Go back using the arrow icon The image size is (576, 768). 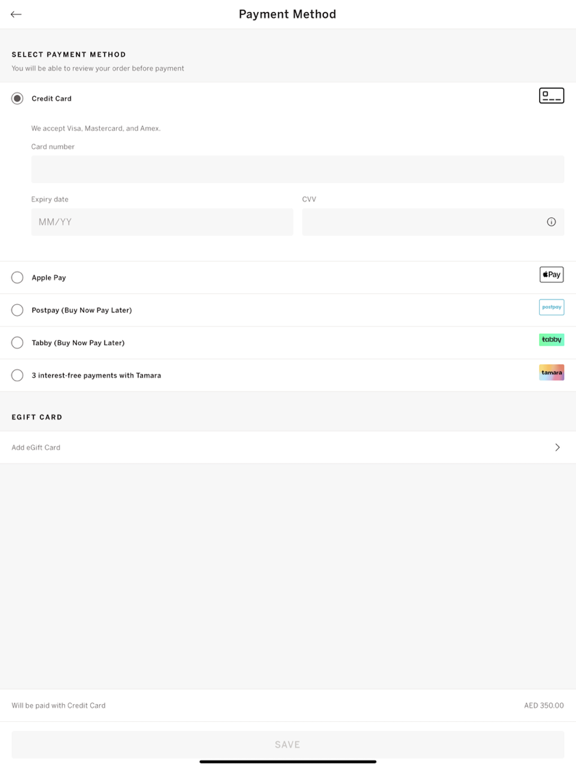(x=16, y=14)
